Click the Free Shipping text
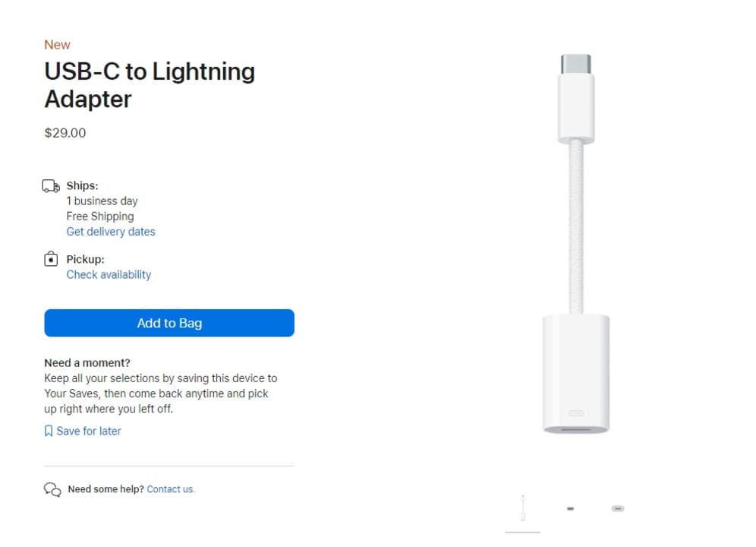Screen dimensions: 756x547 click(100, 216)
